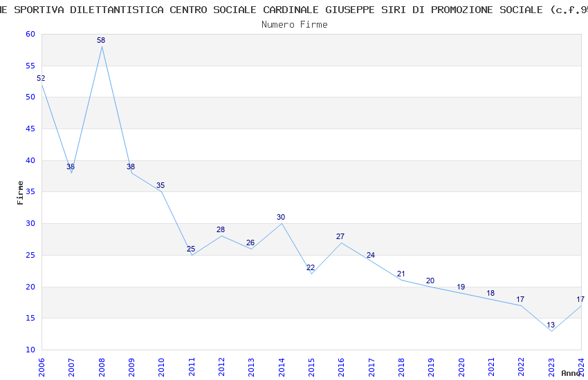
Task: Click the 2017 x-axis year label
Action: [371, 367]
